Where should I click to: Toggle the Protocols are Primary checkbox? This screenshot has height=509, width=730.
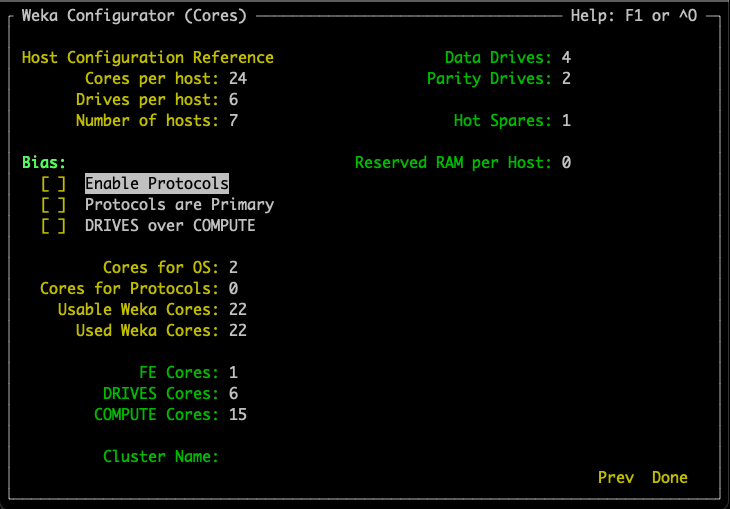pyautogui.click(x=54, y=205)
